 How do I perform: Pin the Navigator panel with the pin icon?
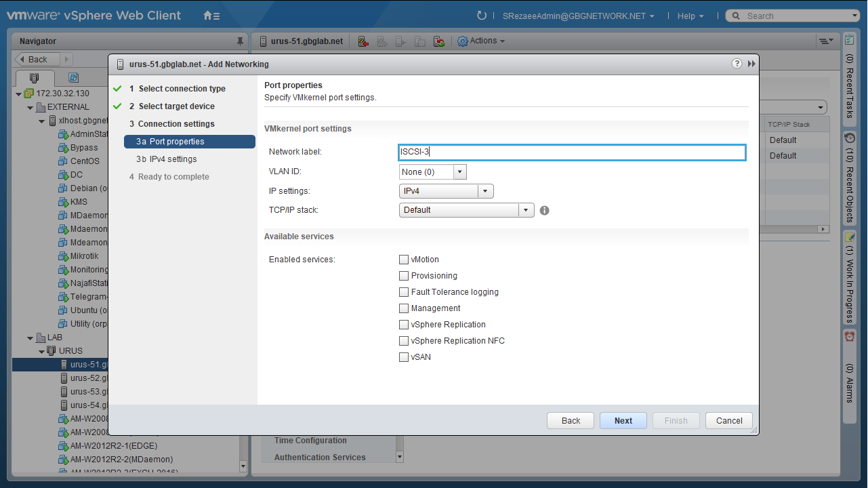pyautogui.click(x=239, y=41)
